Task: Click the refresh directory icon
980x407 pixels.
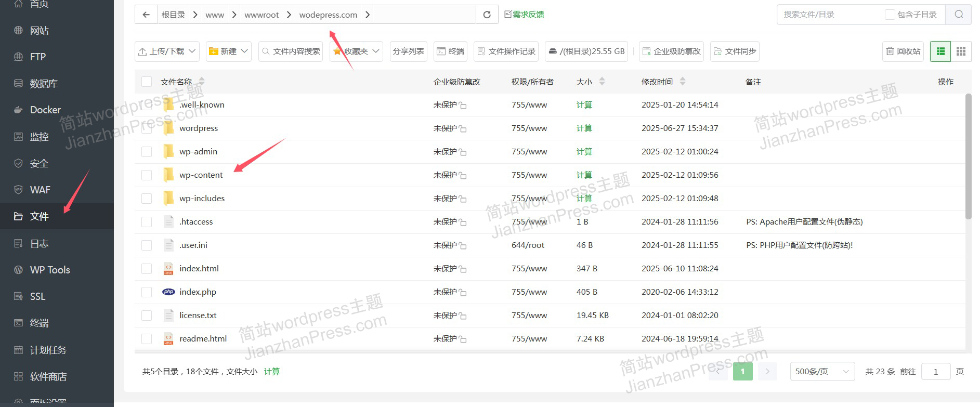Action: (x=487, y=15)
